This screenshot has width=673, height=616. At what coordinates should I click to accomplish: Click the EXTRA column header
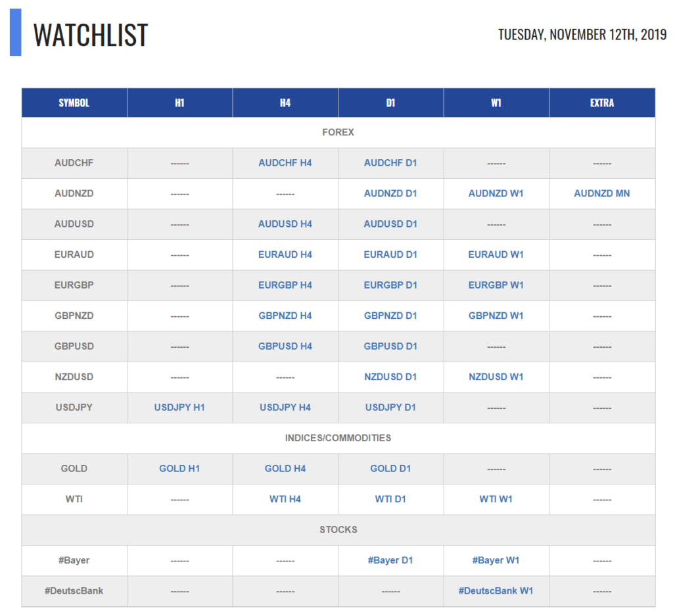(602, 103)
